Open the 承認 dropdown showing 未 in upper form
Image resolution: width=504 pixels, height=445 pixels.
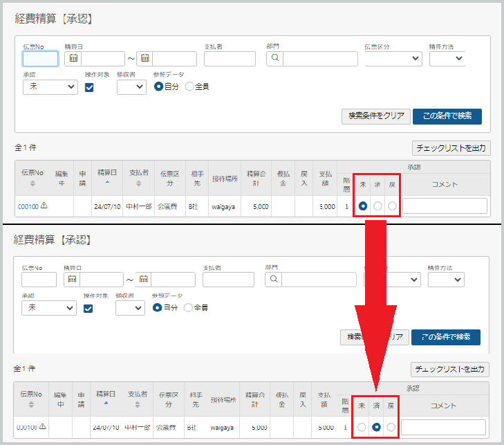click(50, 87)
